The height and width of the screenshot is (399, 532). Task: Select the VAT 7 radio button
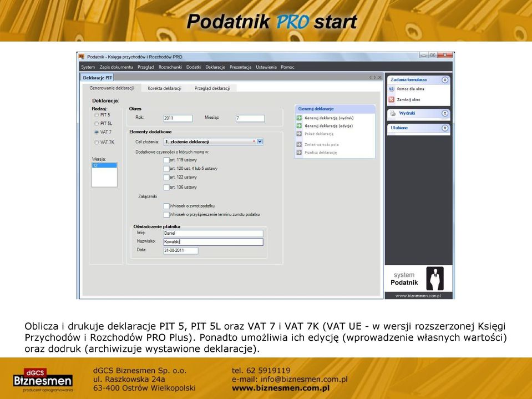(97, 132)
